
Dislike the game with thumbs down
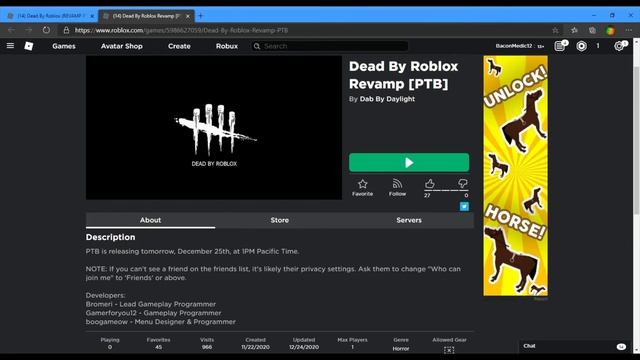point(462,184)
